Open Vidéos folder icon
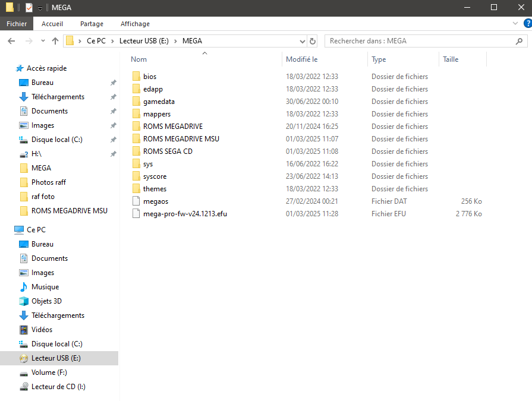The width and height of the screenshot is (532, 401). pos(24,330)
